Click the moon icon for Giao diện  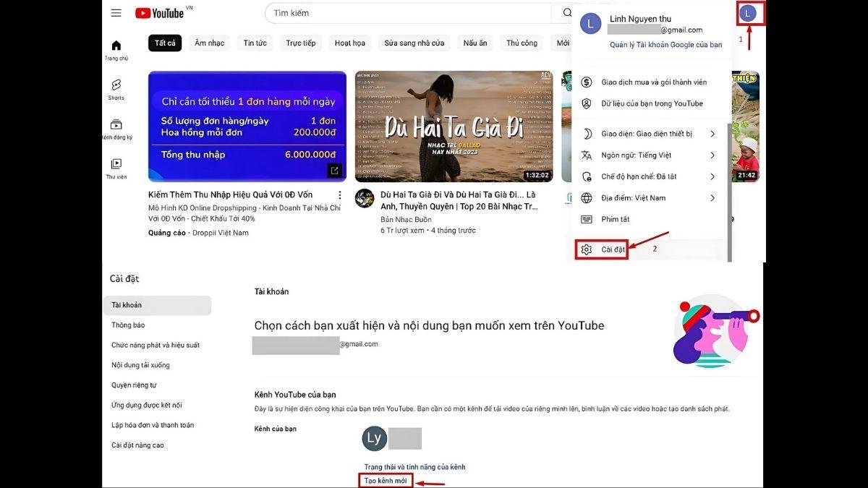click(587, 134)
